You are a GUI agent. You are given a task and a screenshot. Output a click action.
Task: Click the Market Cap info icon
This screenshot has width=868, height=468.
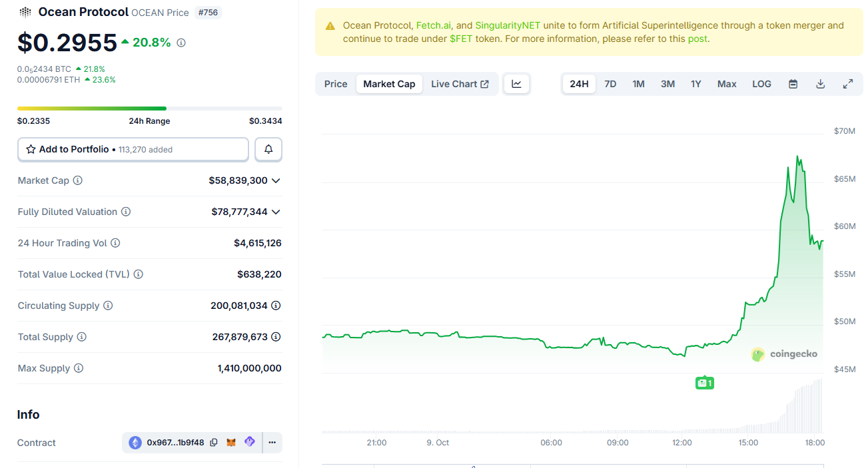point(78,180)
